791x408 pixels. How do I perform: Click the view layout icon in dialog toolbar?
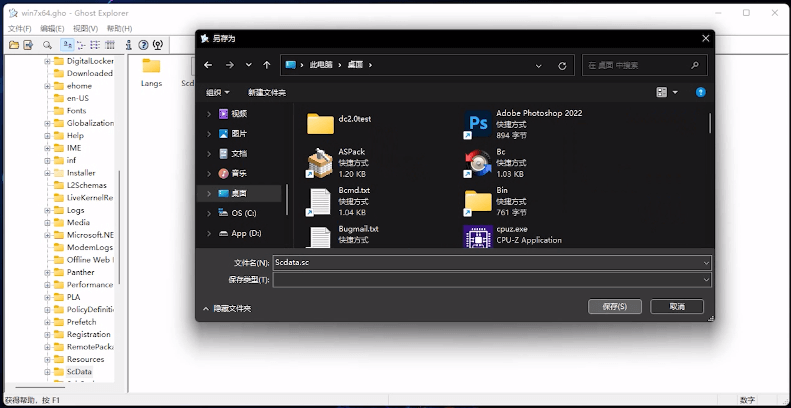[x=661, y=92]
